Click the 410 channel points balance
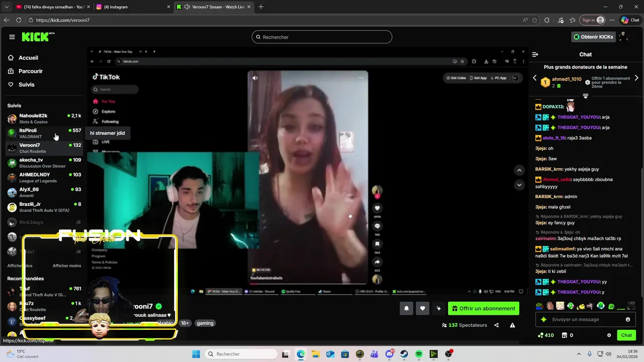 pos(546,335)
